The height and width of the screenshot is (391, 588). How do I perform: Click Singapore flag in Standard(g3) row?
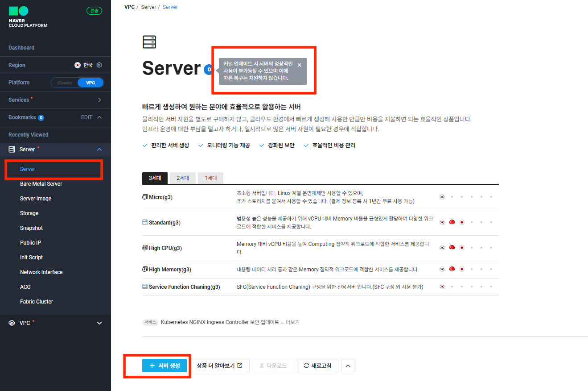click(x=452, y=222)
